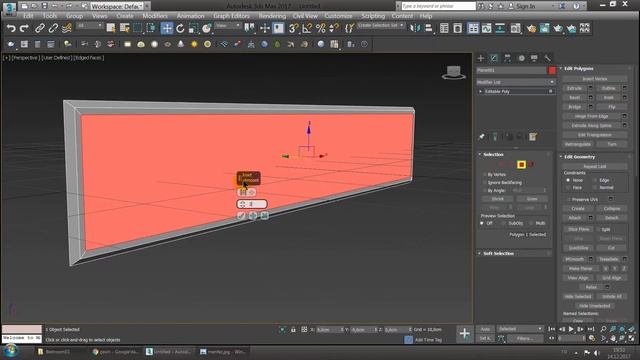Open the Motion command panel tab

pos(521,58)
